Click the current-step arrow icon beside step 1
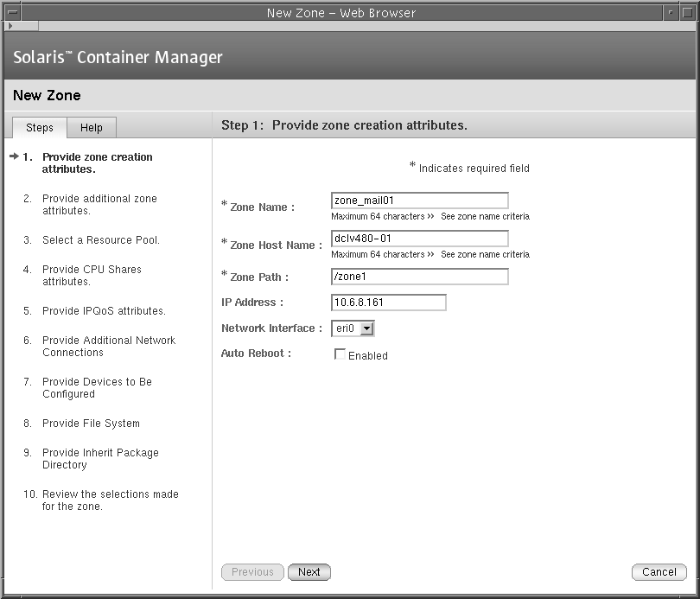The height and width of the screenshot is (599, 700). (x=15, y=156)
